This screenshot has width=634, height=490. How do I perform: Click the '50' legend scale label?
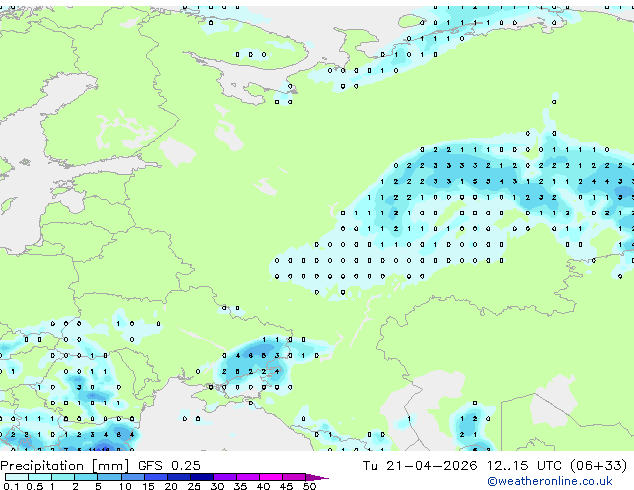(309, 486)
